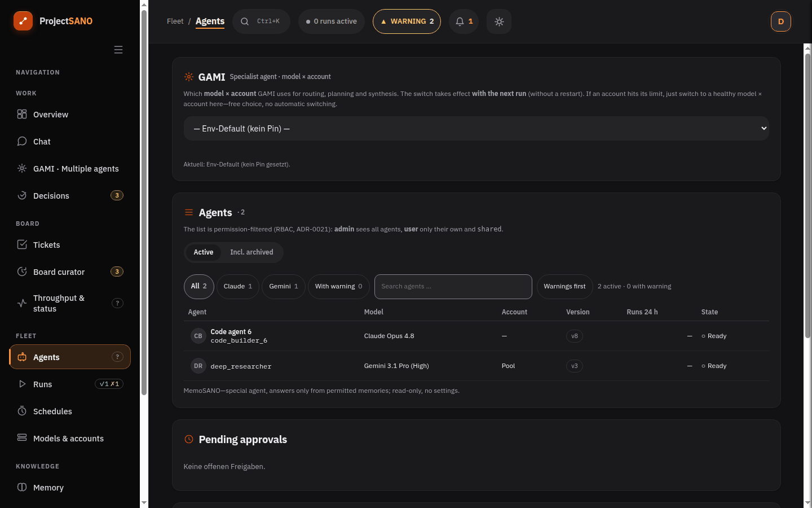The height and width of the screenshot is (508, 812).
Task: Open Models & accounts
Action: (70, 439)
